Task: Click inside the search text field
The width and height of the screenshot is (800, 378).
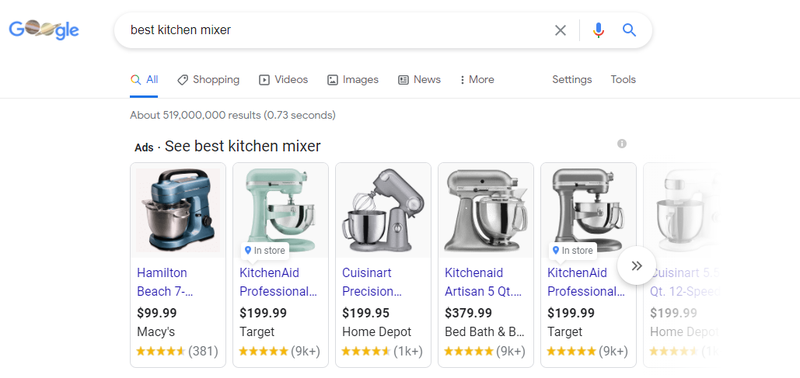Action: [x=337, y=30]
